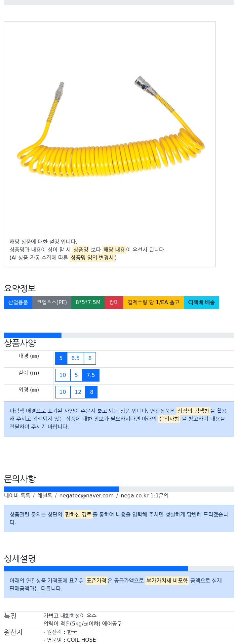Choose inner diameter 8 option
This screenshot has width=238, height=644.
[x=90, y=358]
